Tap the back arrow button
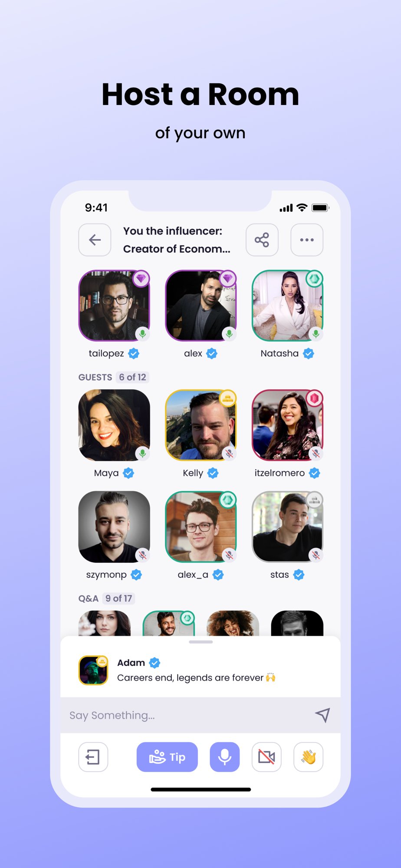Viewport: 401px width, 868px height. 95,240
